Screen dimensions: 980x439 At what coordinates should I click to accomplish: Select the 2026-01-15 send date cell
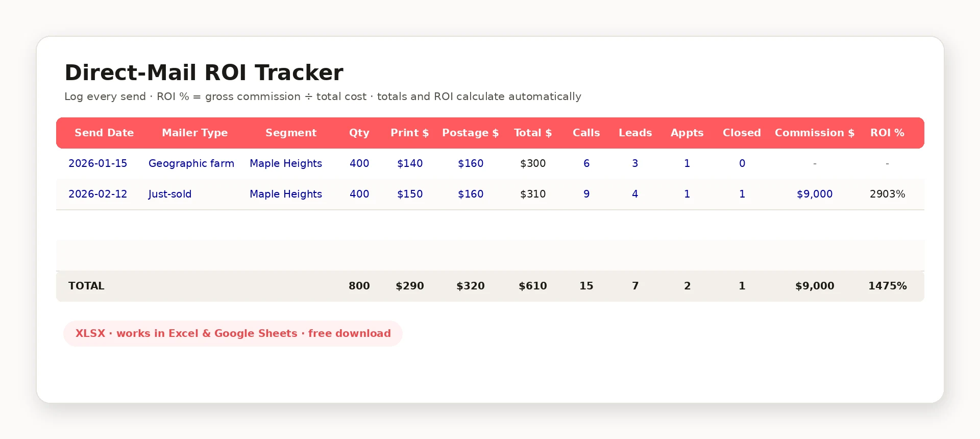tap(98, 163)
